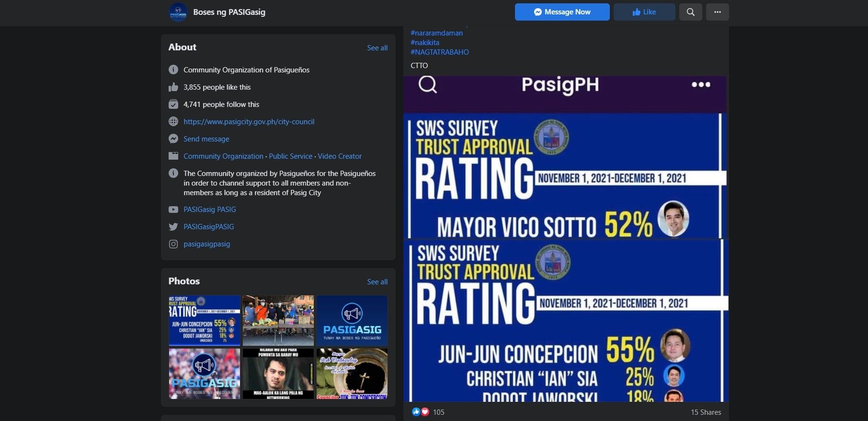Open the PASIGasigPASIG Twitter link
868x421 pixels.
(x=208, y=227)
